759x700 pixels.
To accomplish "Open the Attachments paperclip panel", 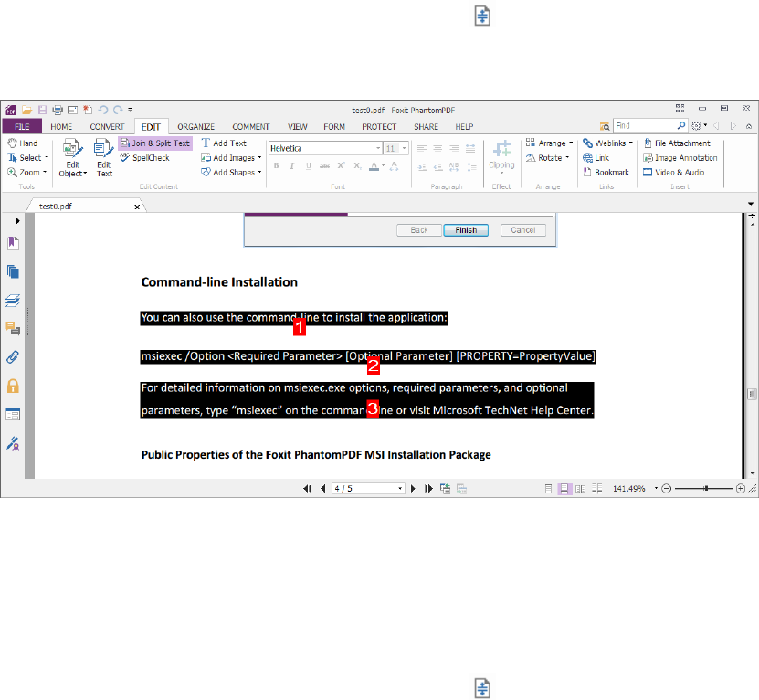I will tap(13, 357).
